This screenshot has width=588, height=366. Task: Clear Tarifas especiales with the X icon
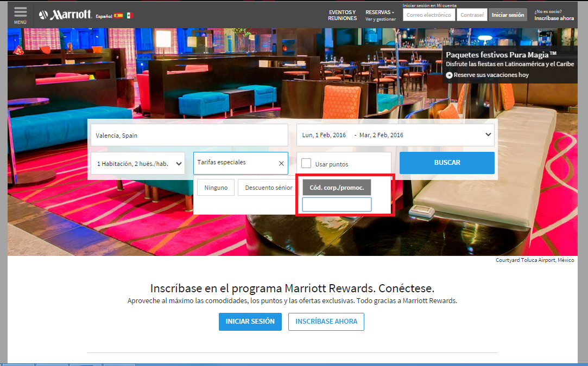[281, 163]
